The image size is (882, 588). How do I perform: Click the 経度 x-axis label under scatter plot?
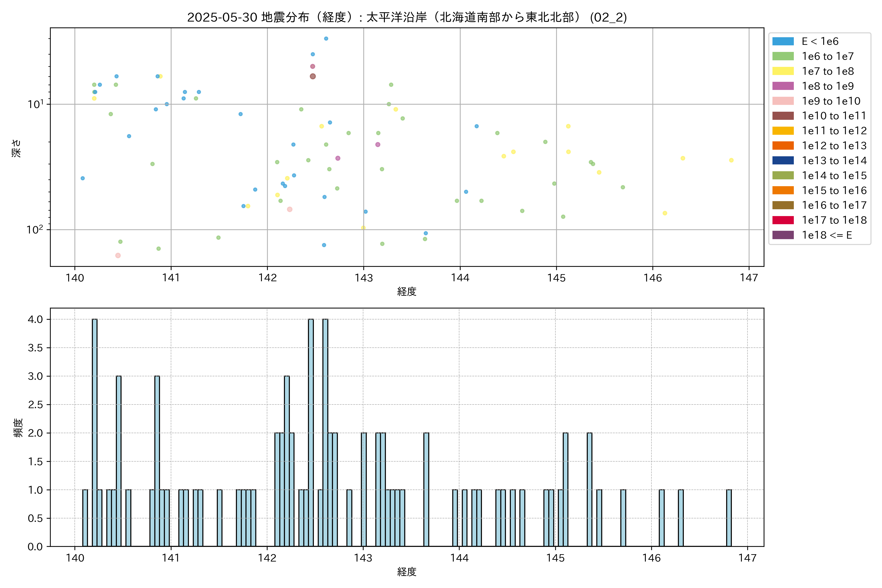coord(407,291)
